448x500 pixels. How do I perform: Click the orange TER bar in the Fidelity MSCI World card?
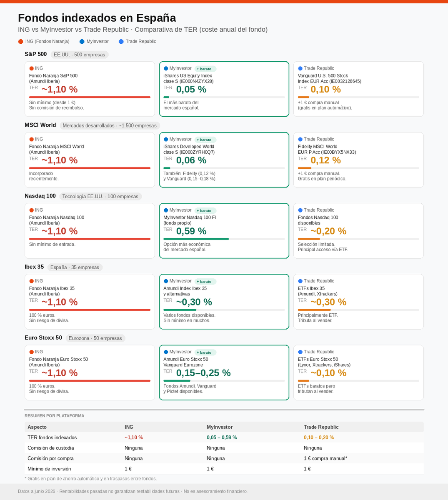point(305,168)
